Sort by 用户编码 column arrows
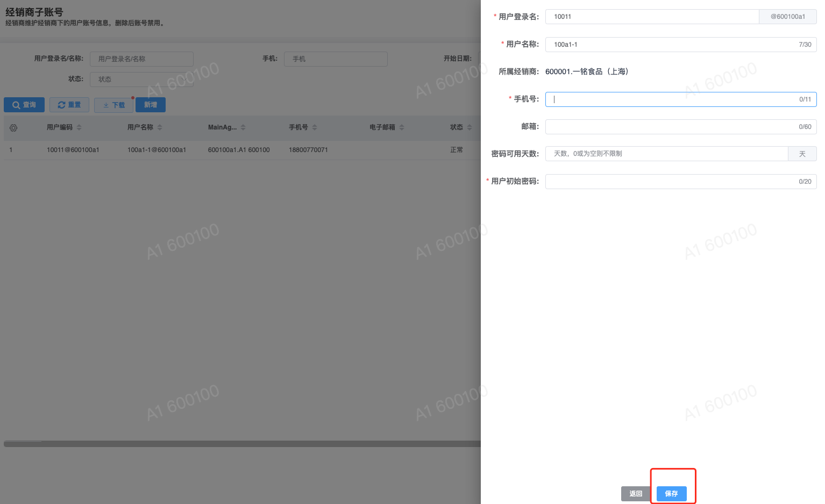The width and height of the screenshot is (825, 504). point(79,127)
